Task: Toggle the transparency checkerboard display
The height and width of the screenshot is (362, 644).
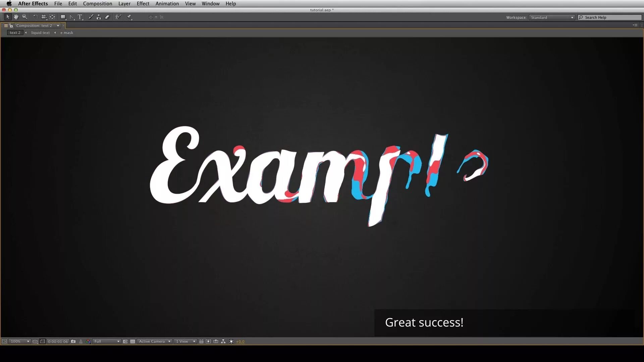Action: click(133, 341)
